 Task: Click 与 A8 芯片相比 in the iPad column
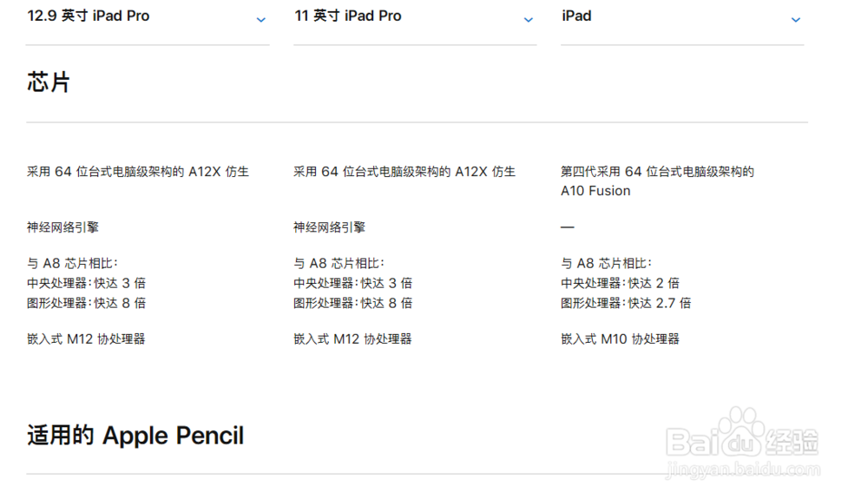click(x=606, y=263)
